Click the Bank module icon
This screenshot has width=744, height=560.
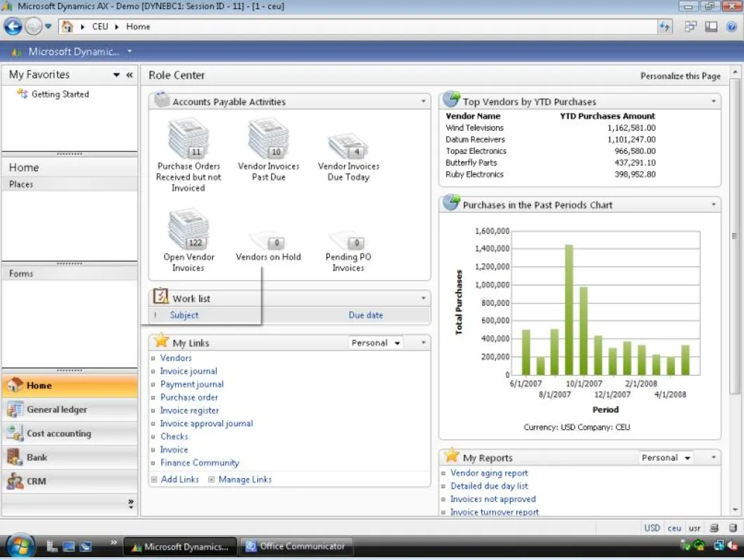[x=15, y=457]
